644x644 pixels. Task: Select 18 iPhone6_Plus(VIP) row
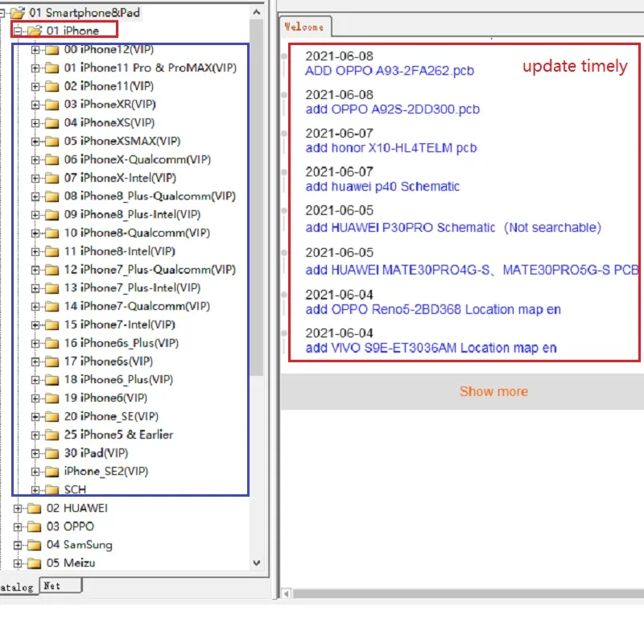tap(118, 380)
